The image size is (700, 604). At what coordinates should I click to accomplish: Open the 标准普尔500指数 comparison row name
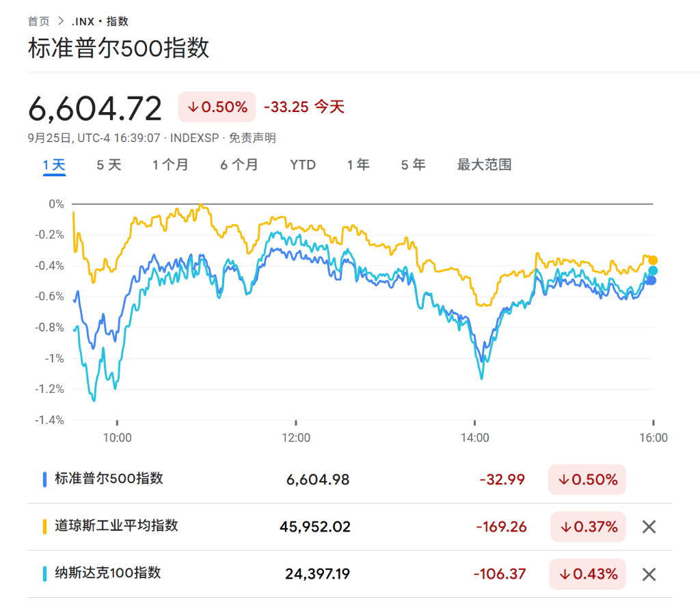[x=109, y=479]
